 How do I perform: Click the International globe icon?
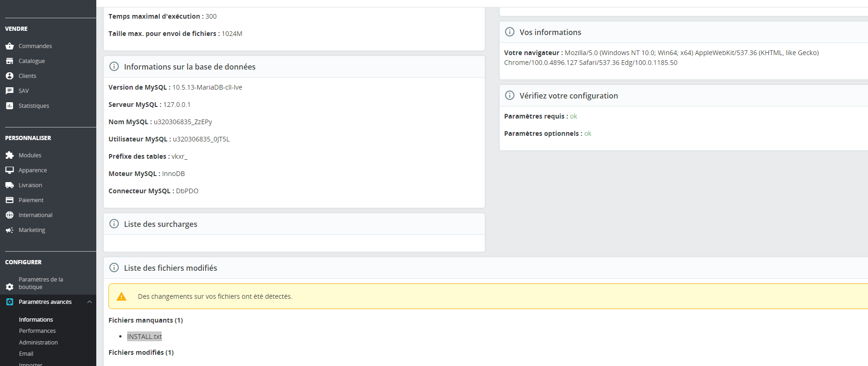[x=9, y=215]
